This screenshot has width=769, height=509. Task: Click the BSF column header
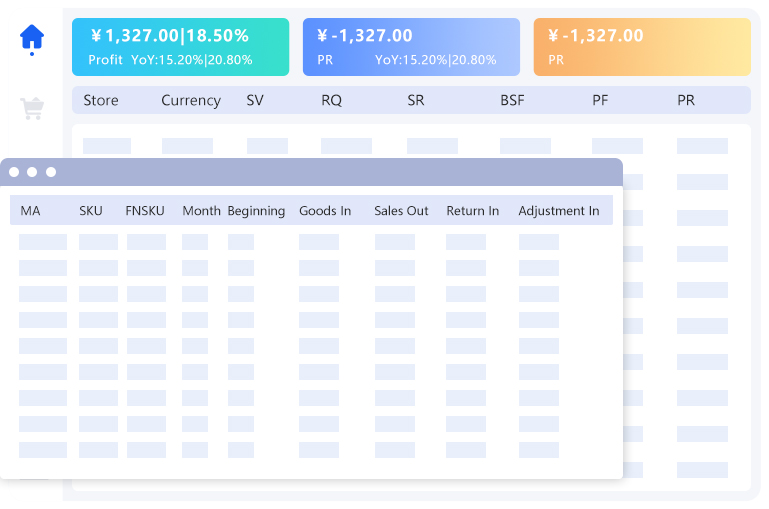(x=512, y=100)
